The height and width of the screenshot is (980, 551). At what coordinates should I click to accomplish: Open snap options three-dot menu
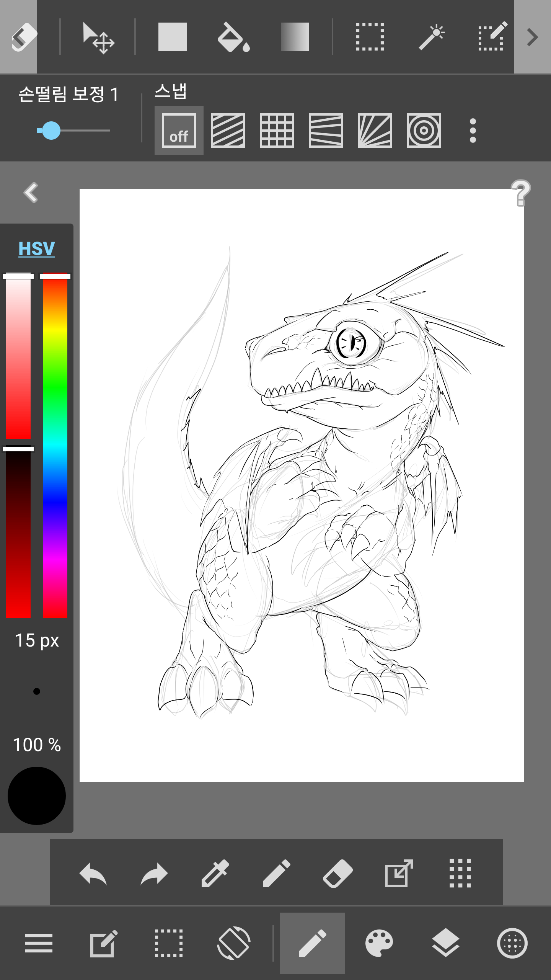pyautogui.click(x=473, y=131)
